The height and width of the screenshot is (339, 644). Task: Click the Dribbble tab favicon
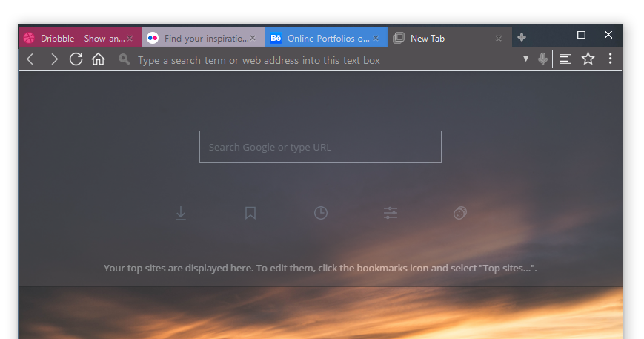29,39
